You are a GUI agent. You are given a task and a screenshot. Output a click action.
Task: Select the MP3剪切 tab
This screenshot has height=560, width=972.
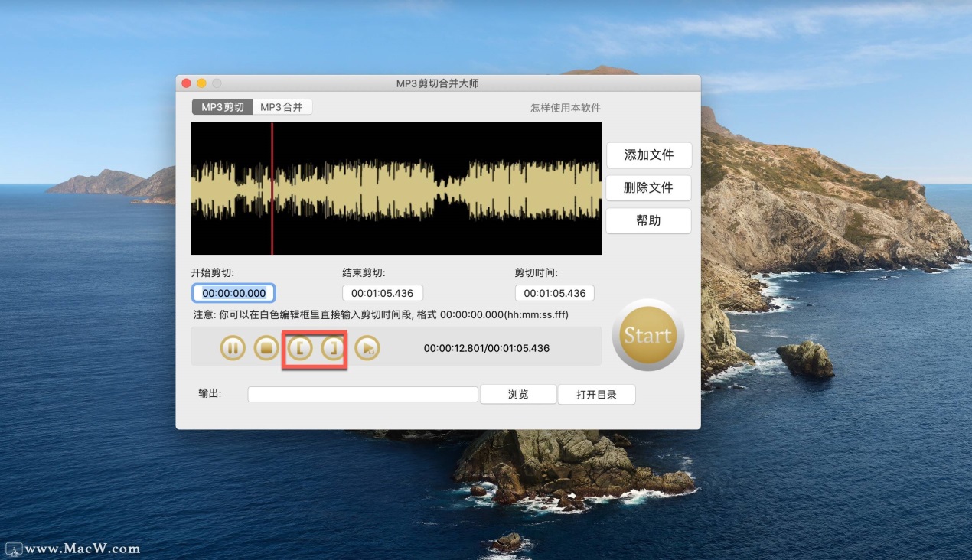(x=222, y=107)
